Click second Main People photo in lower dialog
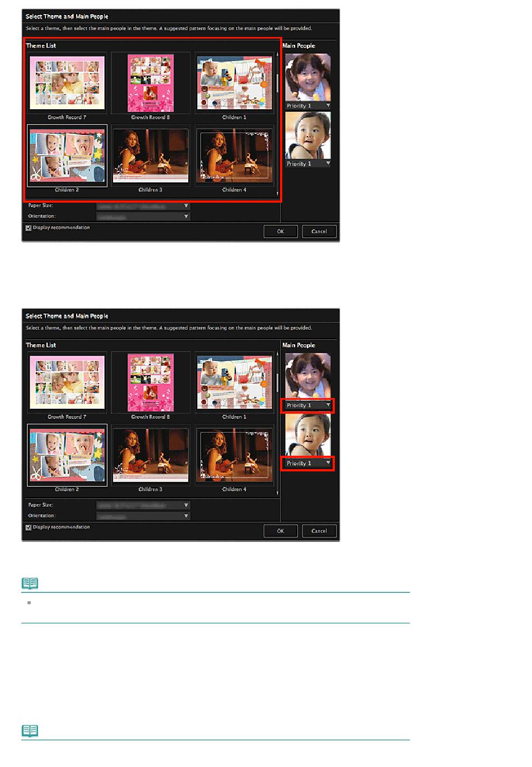The image size is (532, 767). [308, 435]
